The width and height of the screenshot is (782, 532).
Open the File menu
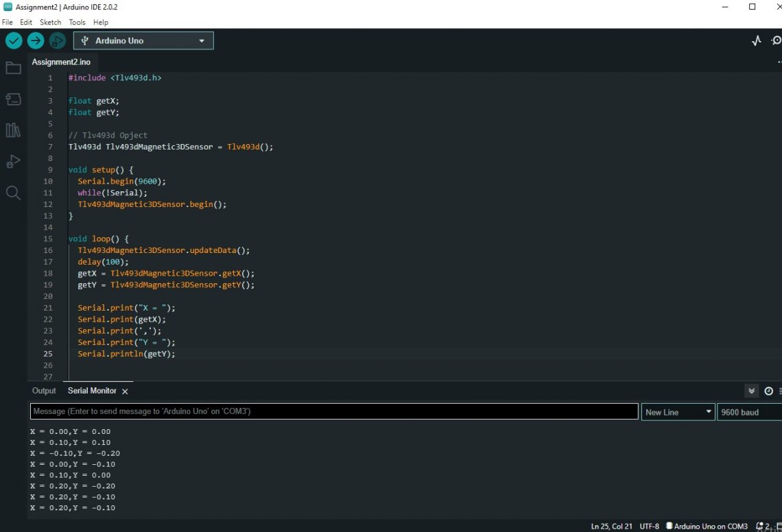pos(8,23)
